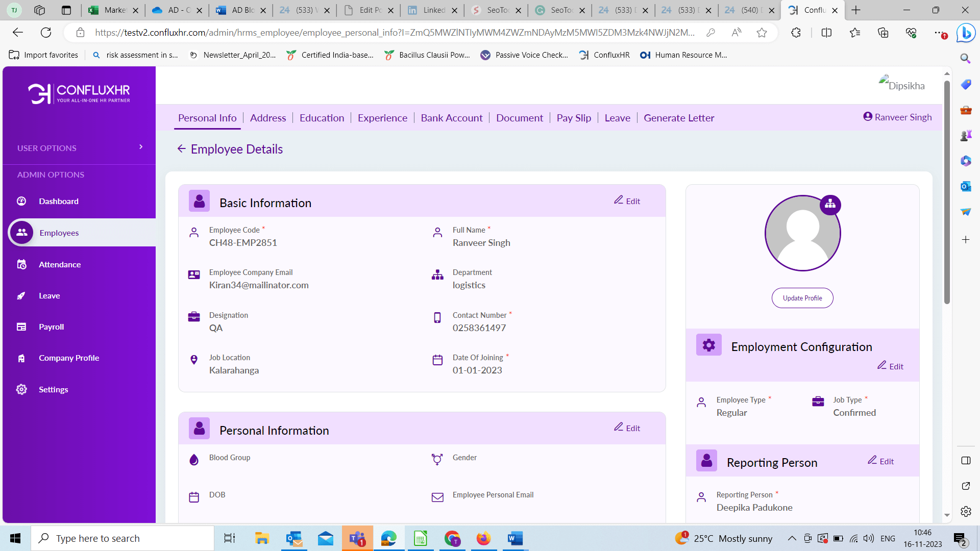The width and height of the screenshot is (980, 551).
Task: Open the Bank Account tab
Action: tap(451, 118)
